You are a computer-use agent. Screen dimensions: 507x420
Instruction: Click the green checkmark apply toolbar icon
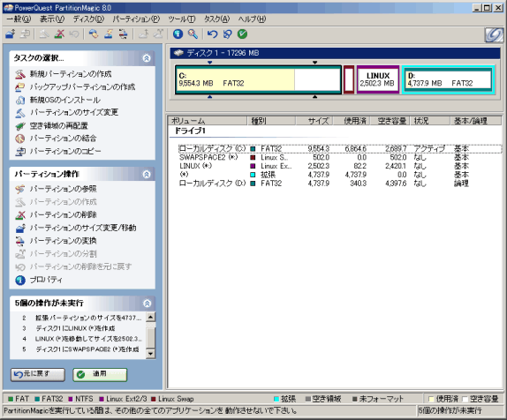pos(242,34)
